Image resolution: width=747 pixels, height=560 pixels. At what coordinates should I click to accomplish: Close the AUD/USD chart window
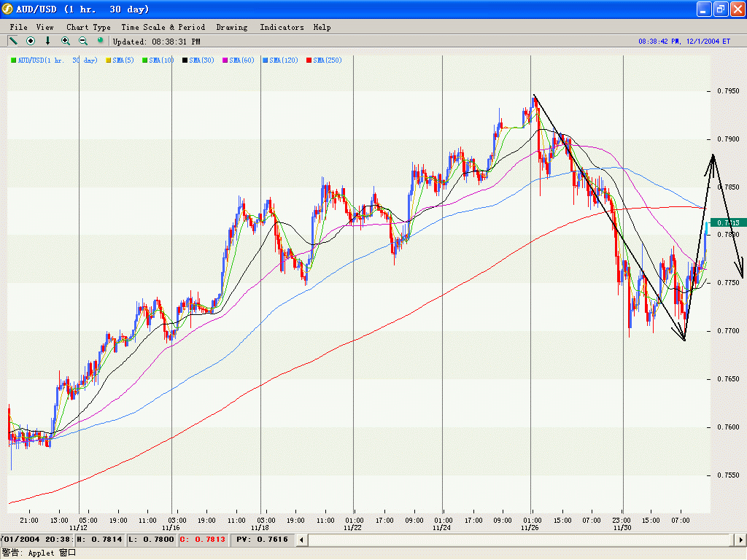click(738, 9)
